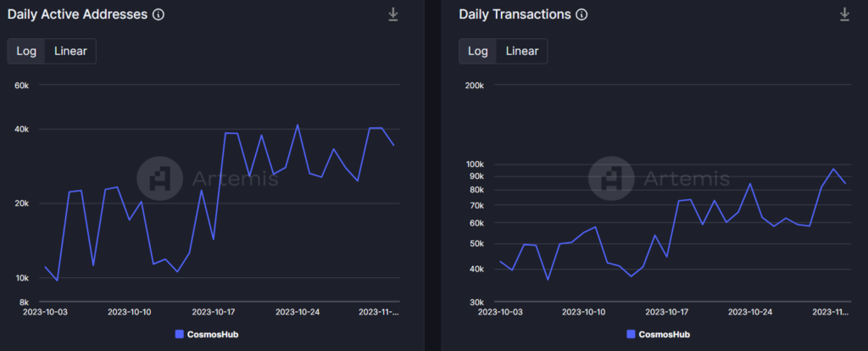This screenshot has width=868, height=351.
Task: Switch Daily Active Addresses to Linear scale
Action: pos(70,51)
